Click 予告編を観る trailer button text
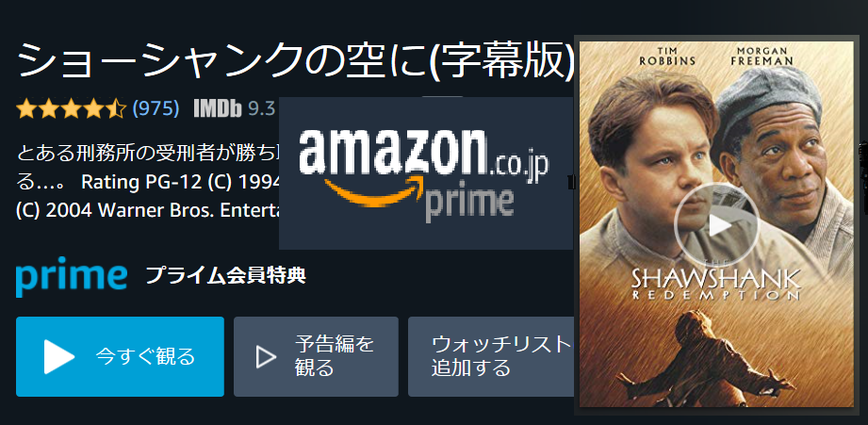This screenshot has width=868, height=425. pyautogui.click(x=335, y=356)
